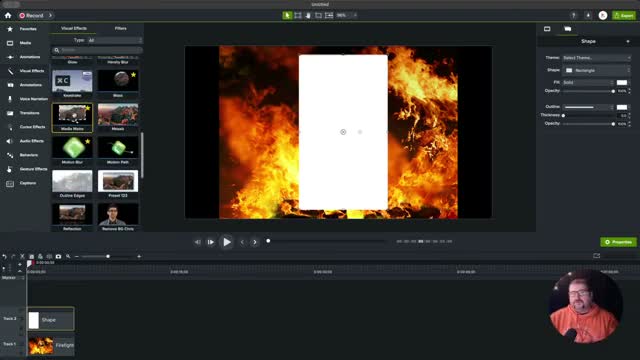Open the help question mark icon
This screenshot has height=360, width=640.
573,16
